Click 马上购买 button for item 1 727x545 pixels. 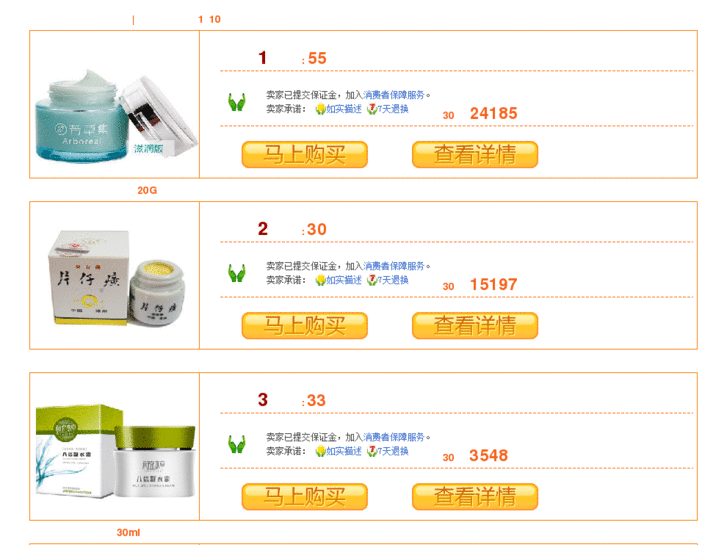tap(305, 154)
